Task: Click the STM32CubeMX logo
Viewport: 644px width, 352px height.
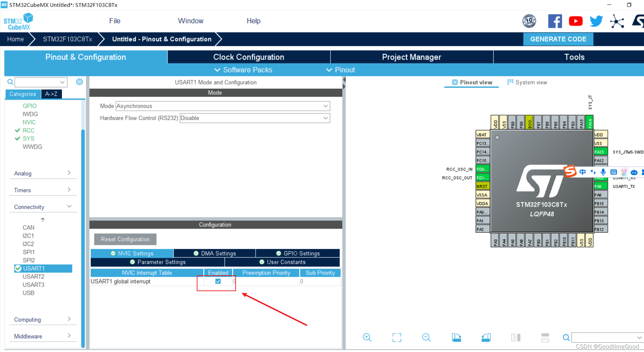Action: [18, 21]
